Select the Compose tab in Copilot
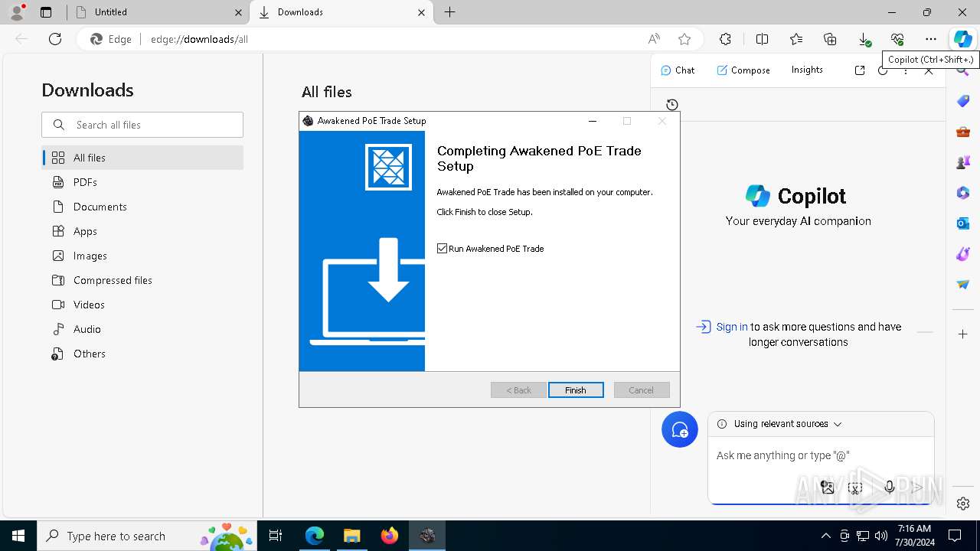This screenshot has width=980, height=551. [x=743, y=70]
